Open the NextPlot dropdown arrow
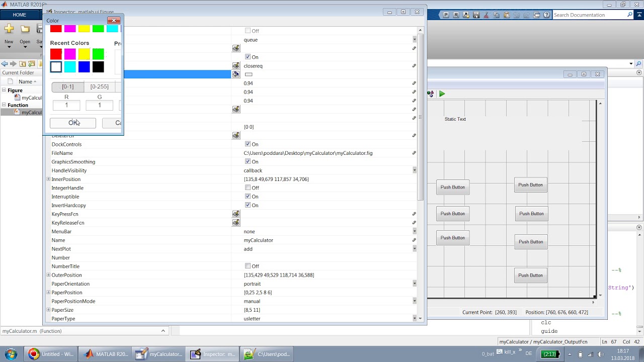The width and height of the screenshot is (644, 362). pyautogui.click(x=415, y=249)
